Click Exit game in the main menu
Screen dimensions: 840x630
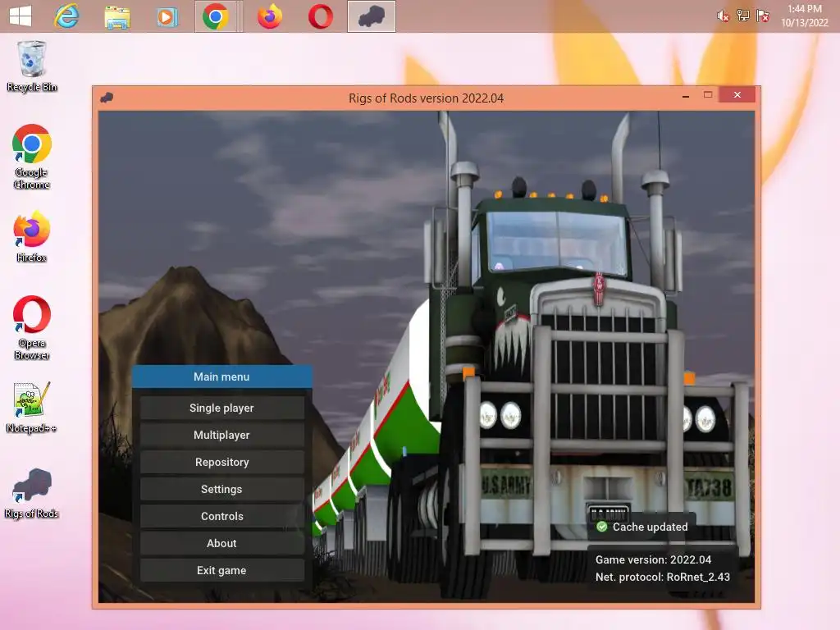coord(221,571)
